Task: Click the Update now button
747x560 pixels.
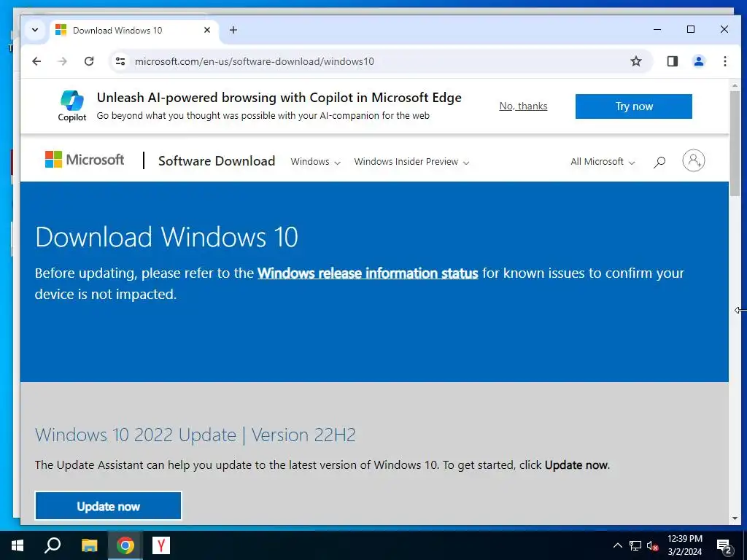Action: [108, 506]
